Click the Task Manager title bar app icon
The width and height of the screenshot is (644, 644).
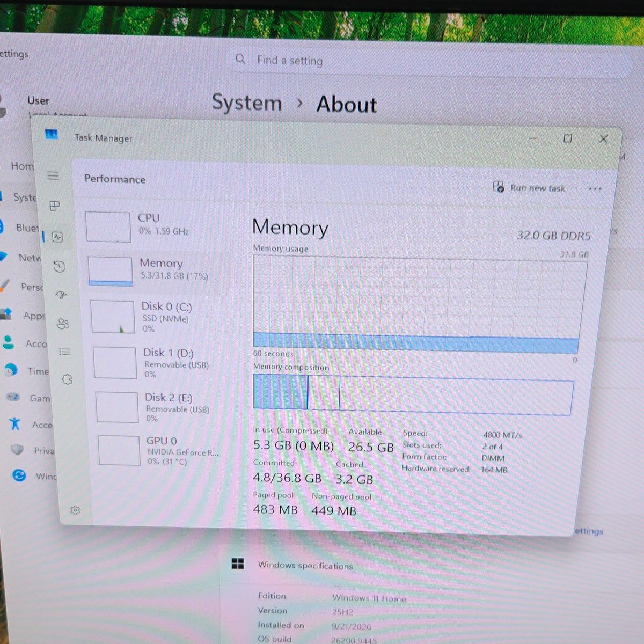pyautogui.click(x=52, y=134)
